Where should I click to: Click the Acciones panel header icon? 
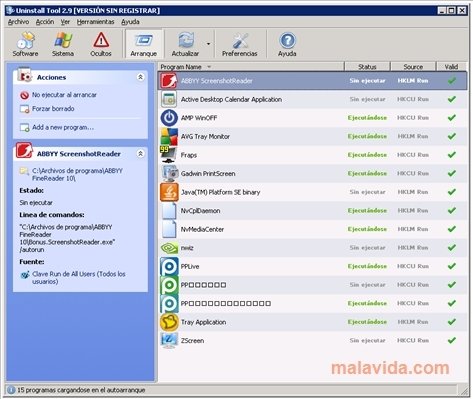point(24,76)
